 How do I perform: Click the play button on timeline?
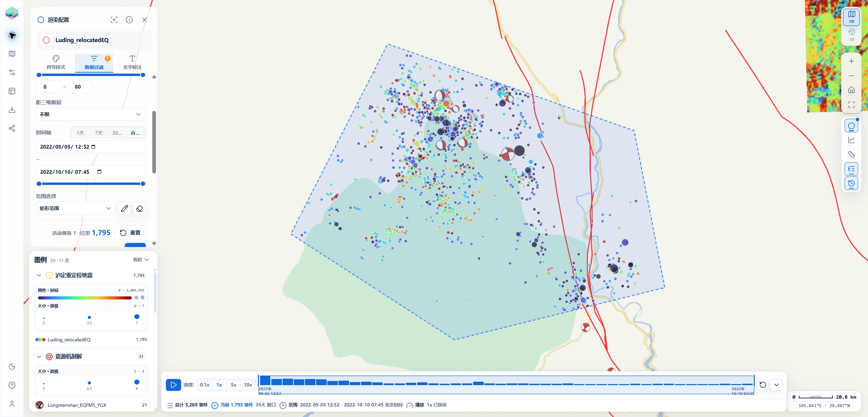click(173, 385)
